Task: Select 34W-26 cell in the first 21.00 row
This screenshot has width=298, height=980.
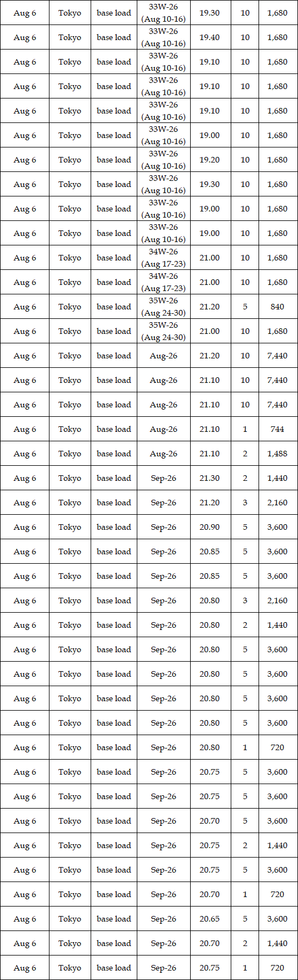Action: (x=163, y=258)
